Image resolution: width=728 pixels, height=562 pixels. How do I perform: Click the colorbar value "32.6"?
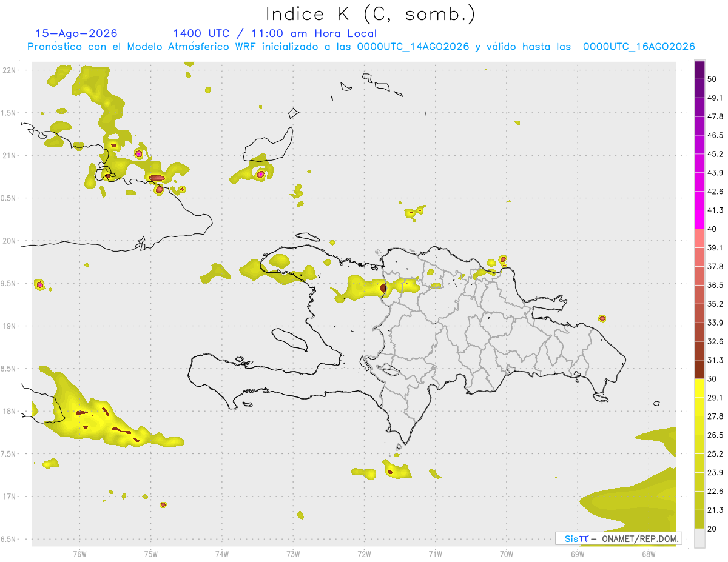(716, 342)
